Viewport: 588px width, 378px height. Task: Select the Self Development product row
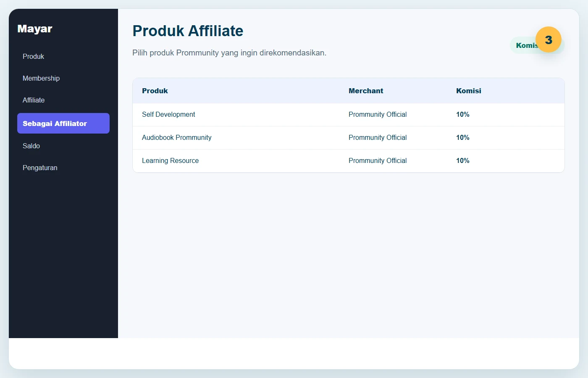click(348, 115)
